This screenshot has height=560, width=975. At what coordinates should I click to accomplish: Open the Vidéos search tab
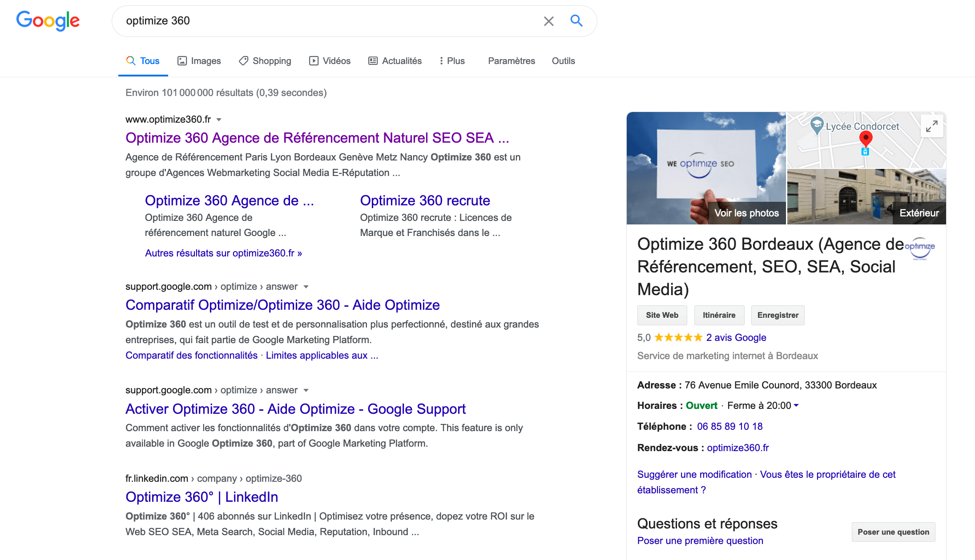[330, 61]
